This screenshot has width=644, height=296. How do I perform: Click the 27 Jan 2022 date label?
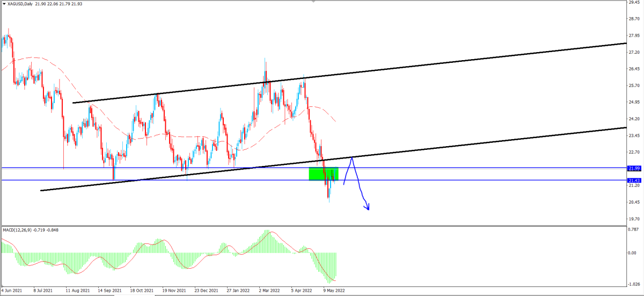238,291
